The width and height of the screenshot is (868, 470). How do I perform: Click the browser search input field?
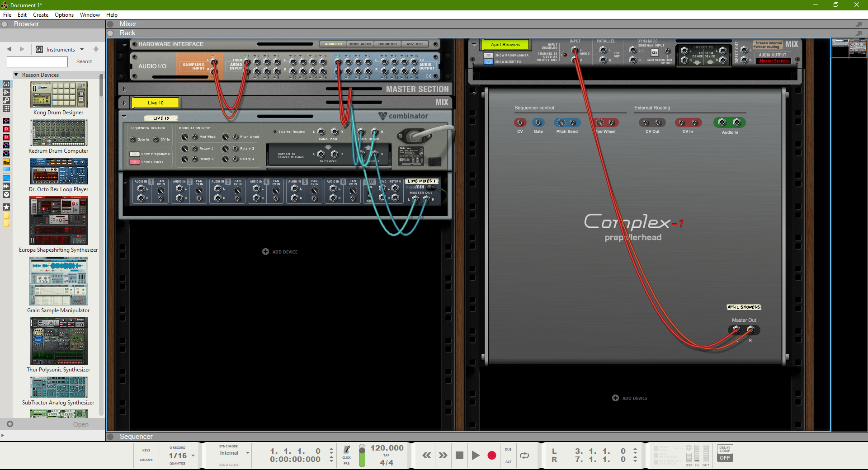[37, 61]
